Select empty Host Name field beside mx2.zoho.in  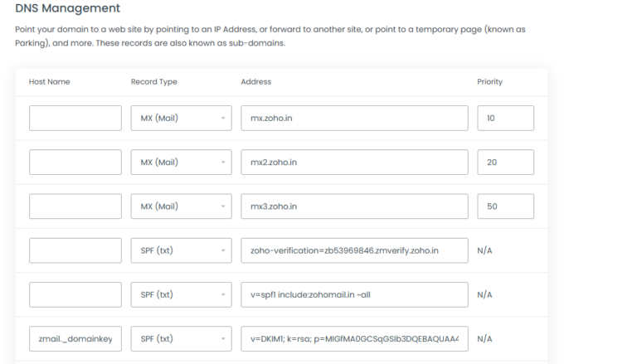(75, 162)
